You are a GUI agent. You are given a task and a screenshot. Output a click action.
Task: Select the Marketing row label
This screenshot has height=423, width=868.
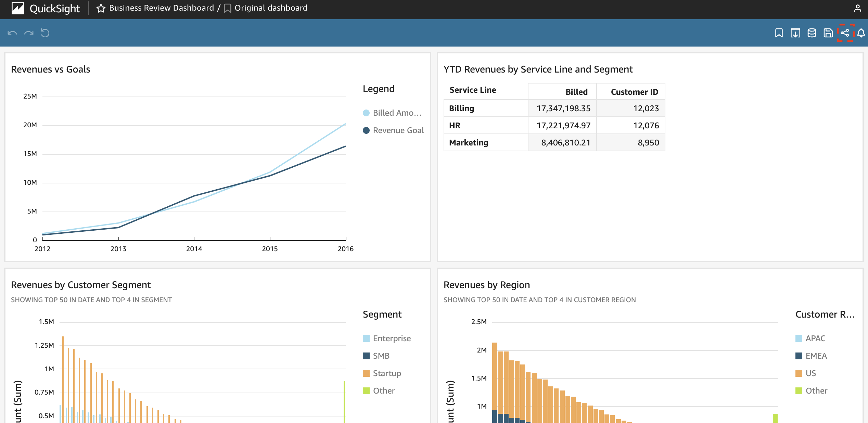[469, 143]
